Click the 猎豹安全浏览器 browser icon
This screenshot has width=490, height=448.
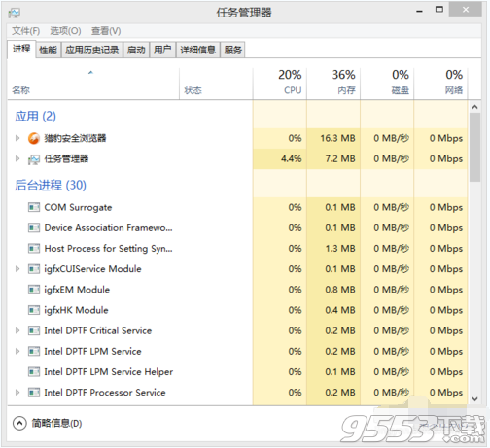(34, 138)
